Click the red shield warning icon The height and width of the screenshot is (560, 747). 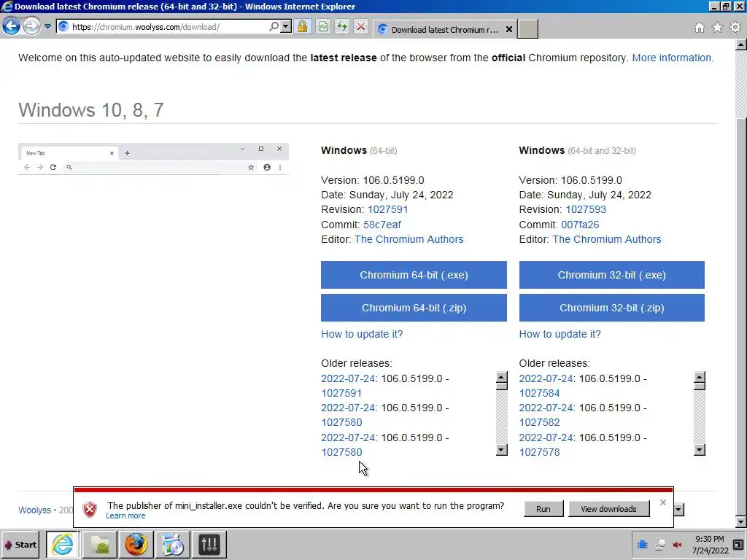point(90,510)
